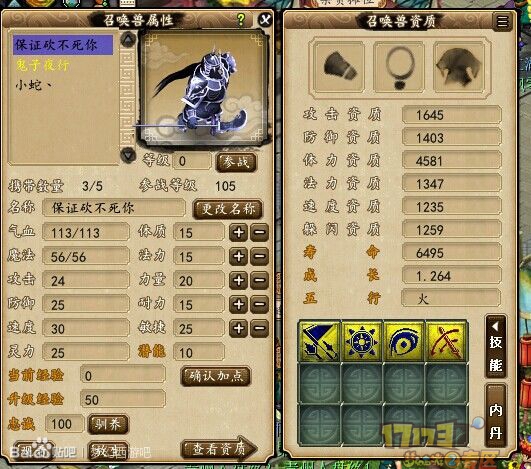
Task: Click the green question mark help icon
Action: point(241,20)
